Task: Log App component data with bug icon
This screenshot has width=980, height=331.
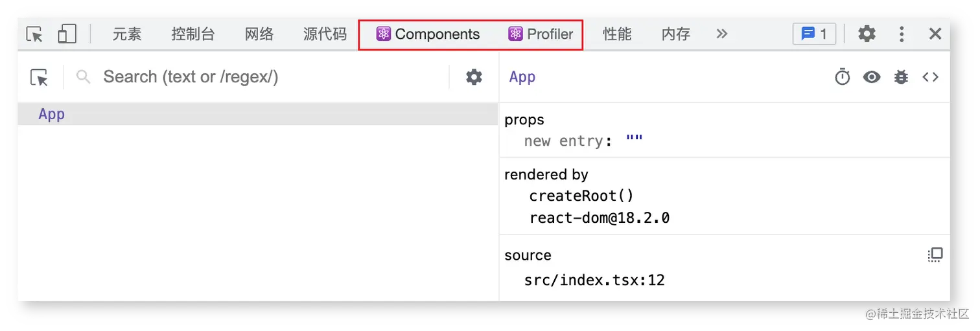Action: pyautogui.click(x=901, y=77)
